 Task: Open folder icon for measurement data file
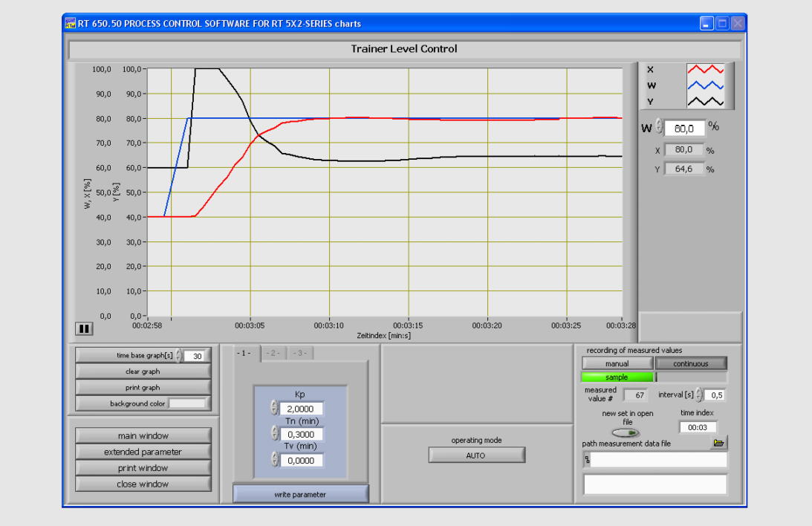pyautogui.click(x=718, y=443)
